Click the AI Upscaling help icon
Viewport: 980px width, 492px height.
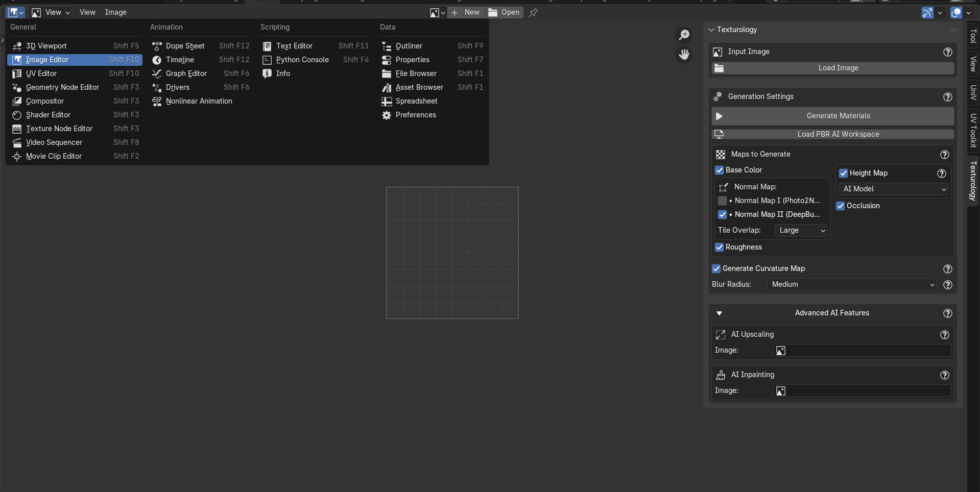point(945,335)
